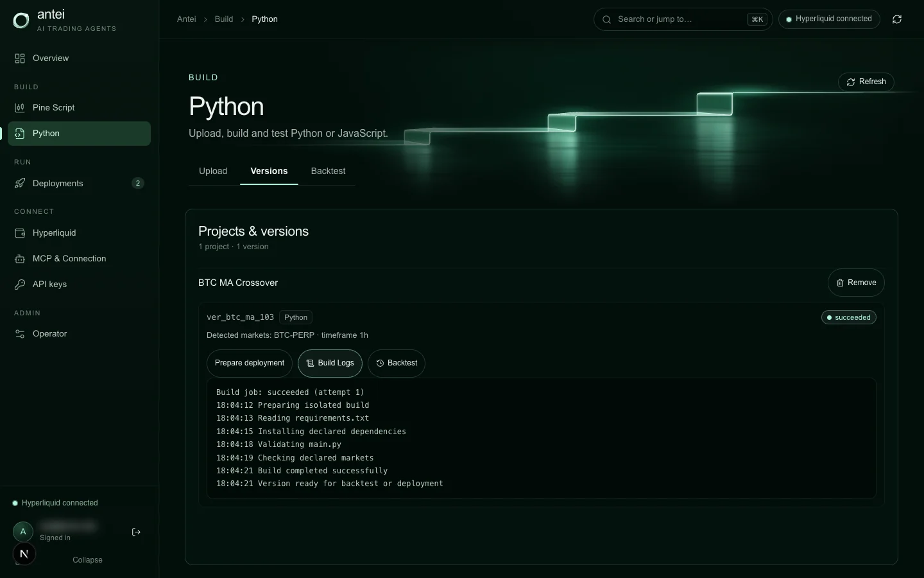Select the Versions tab
924x578 pixels.
(x=269, y=171)
